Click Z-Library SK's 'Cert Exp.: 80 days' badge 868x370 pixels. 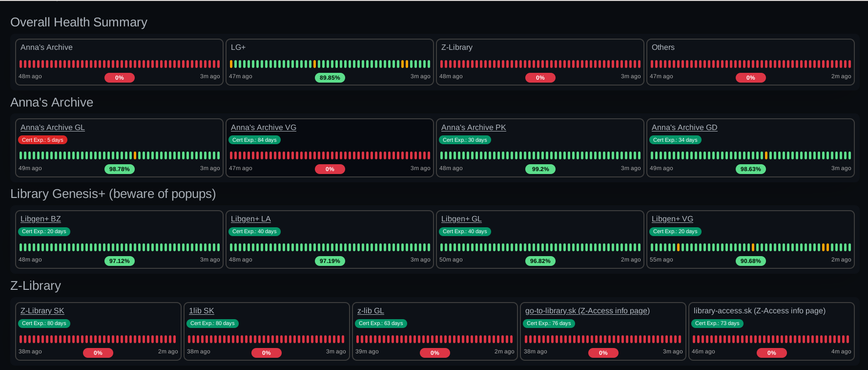pyautogui.click(x=44, y=324)
